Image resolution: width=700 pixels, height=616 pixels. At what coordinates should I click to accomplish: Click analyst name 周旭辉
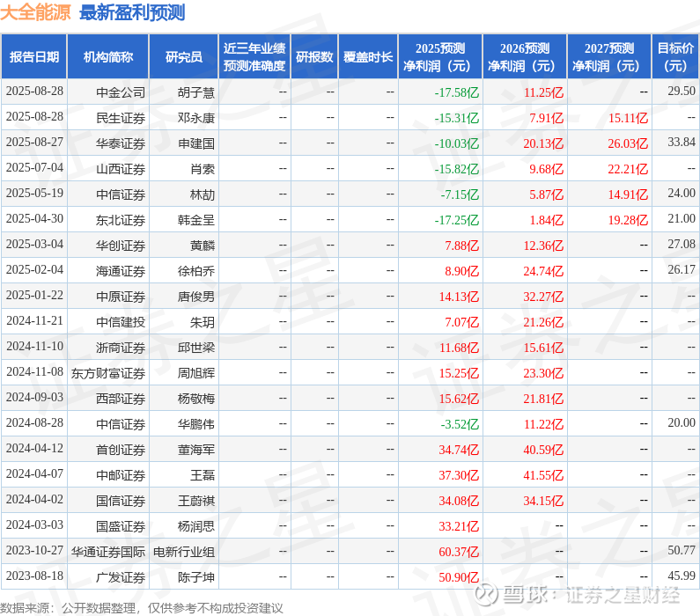[196, 373]
